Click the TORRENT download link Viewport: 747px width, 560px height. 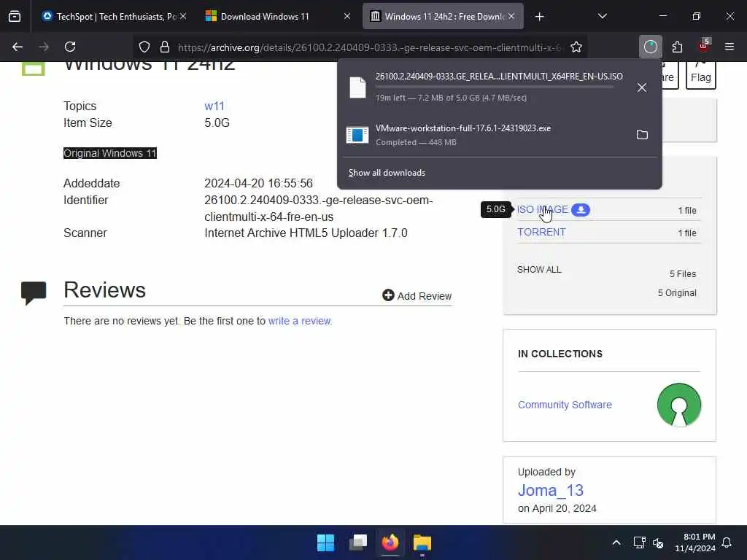click(542, 232)
